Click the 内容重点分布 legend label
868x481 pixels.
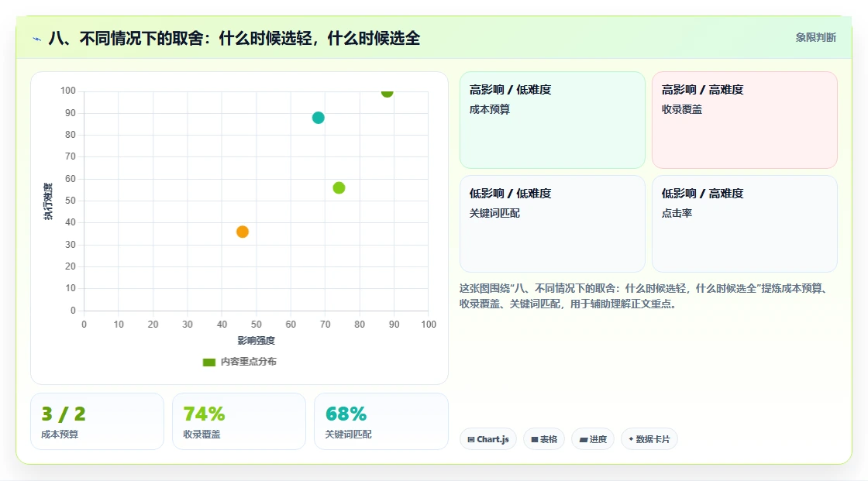click(x=248, y=362)
